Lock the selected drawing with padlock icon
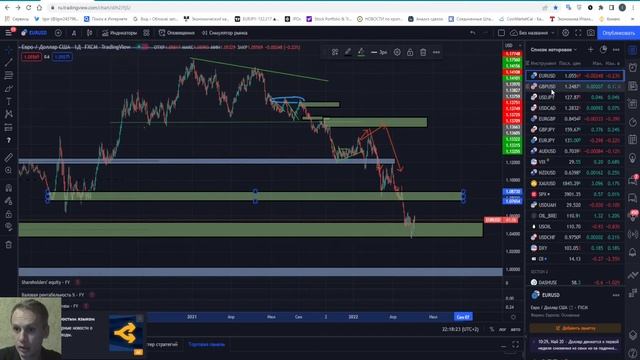This screenshot has height=360, width=640. (x=410, y=52)
